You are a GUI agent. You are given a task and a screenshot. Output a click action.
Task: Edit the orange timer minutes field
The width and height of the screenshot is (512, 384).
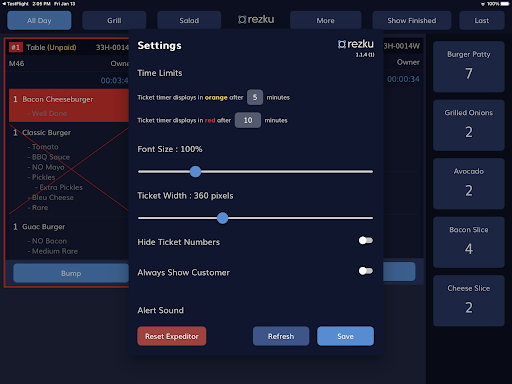[255, 97]
